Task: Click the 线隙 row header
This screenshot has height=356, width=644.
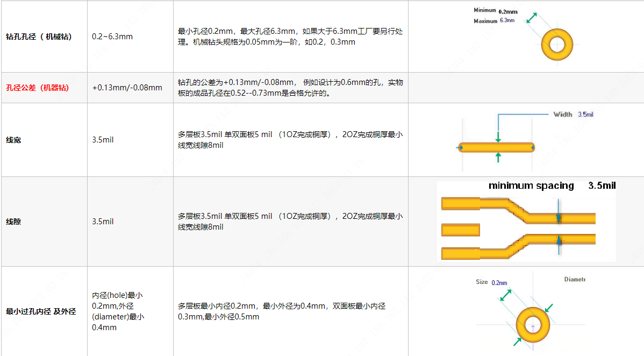Action: point(13,222)
